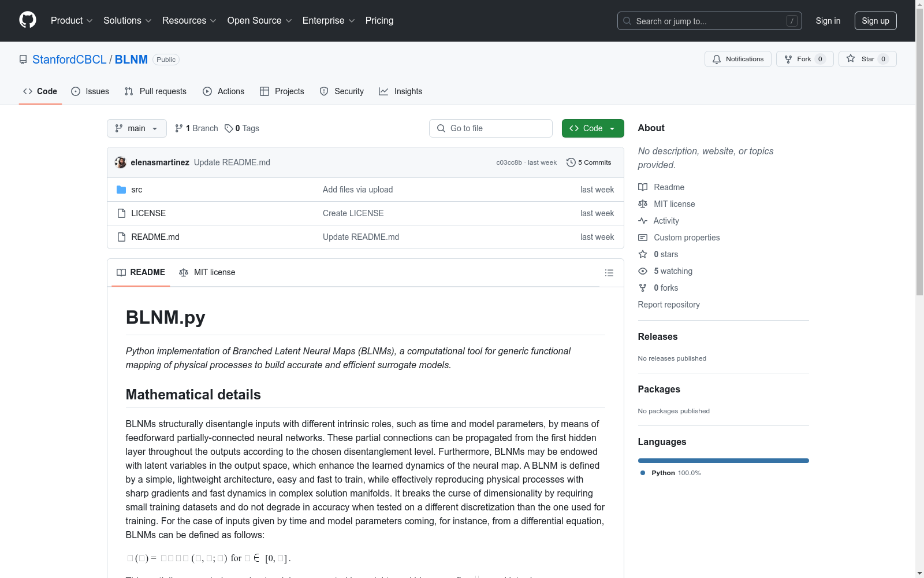The height and width of the screenshot is (578, 924).
Task: Open the README outline list icon
Action: pyautogui.click(x=609, y=273)
